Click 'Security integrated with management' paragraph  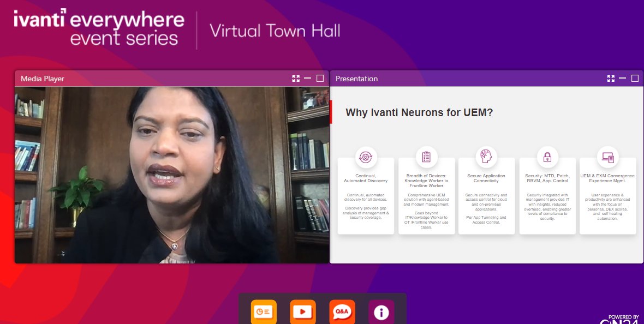click(547, 207)
